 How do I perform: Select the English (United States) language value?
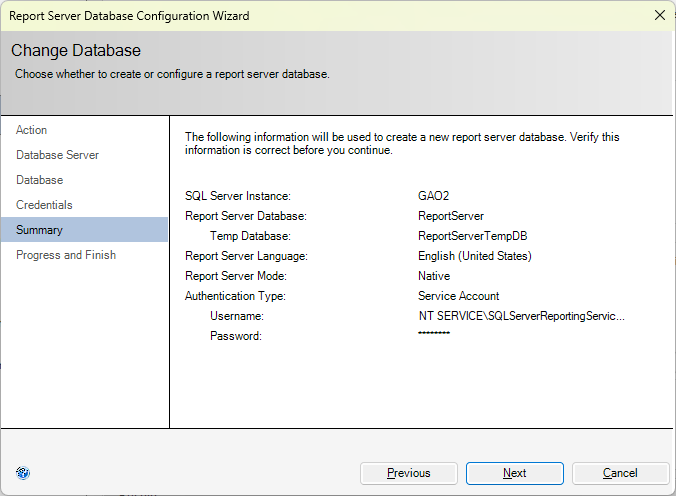(475, 256)
